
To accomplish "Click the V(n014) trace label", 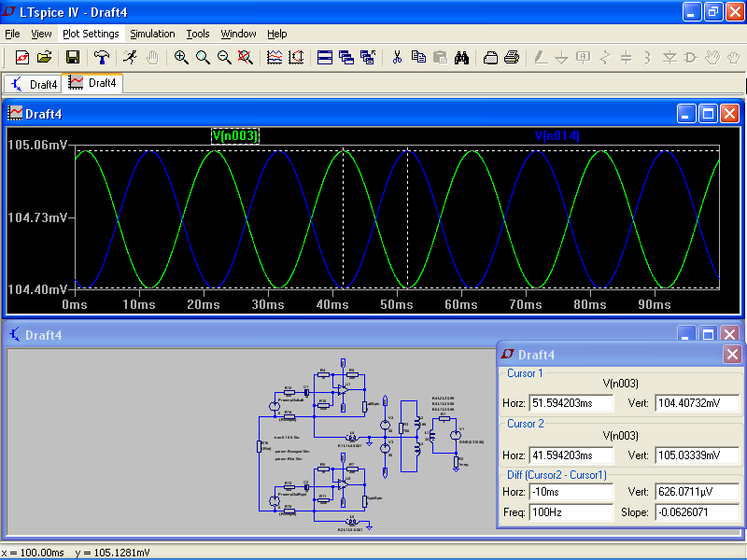I will (557, 135).
